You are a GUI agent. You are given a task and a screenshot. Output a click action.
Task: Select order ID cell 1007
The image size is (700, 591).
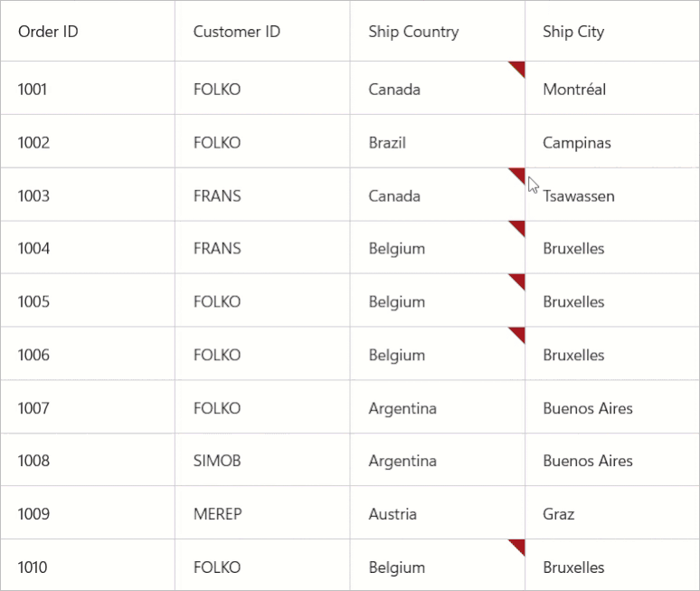coord(33,408)
